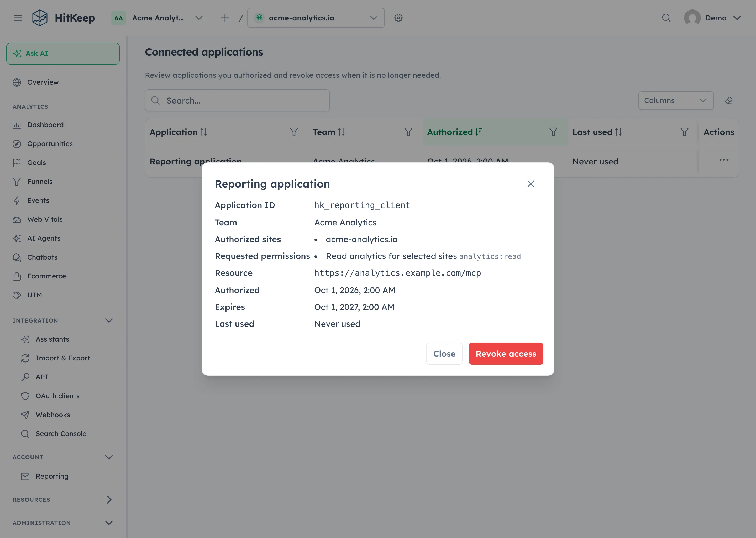Viewport: 756px width, 538px height.
Task: Filter the Authorized column
Action: (x=553, y=132)
